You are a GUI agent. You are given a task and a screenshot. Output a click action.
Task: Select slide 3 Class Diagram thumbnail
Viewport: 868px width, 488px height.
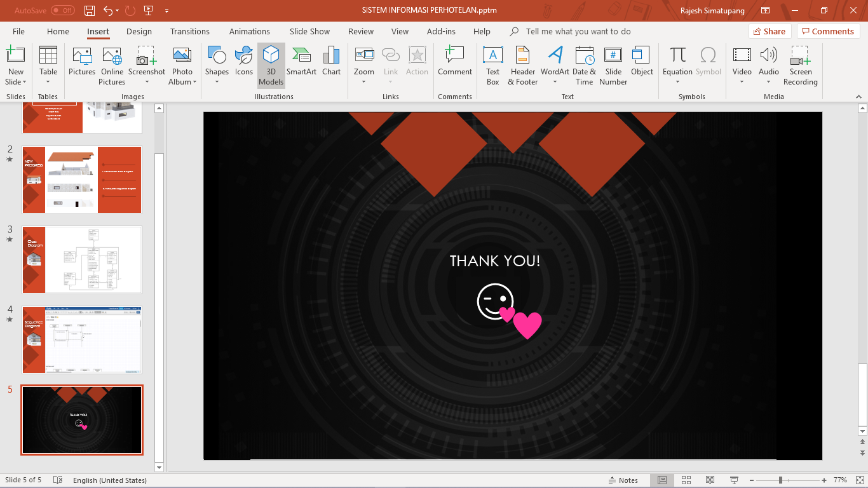[x=82, y=259]
